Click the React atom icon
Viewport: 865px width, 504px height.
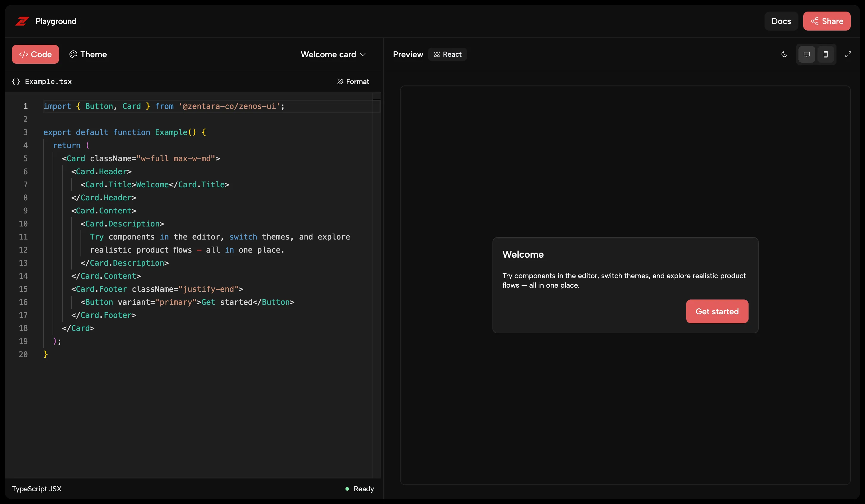pyautogui.click(x=437, y=54)
